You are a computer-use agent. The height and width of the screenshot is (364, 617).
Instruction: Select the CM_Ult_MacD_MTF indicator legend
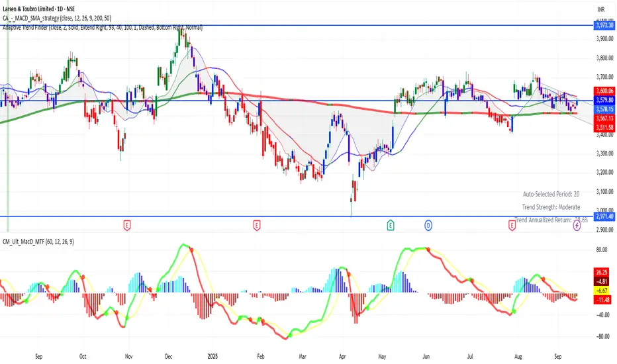point(38,242)
